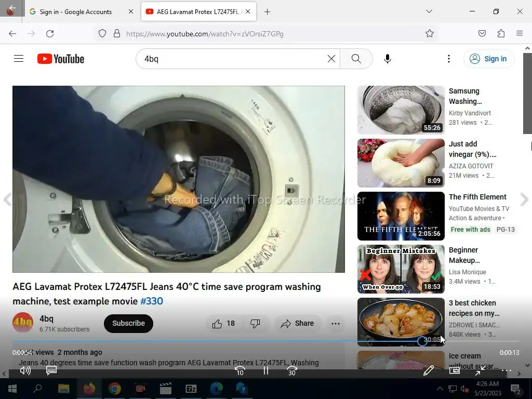Dislike the video with thumbs-down icon
The image size is (532, 399).
[256, 323]
